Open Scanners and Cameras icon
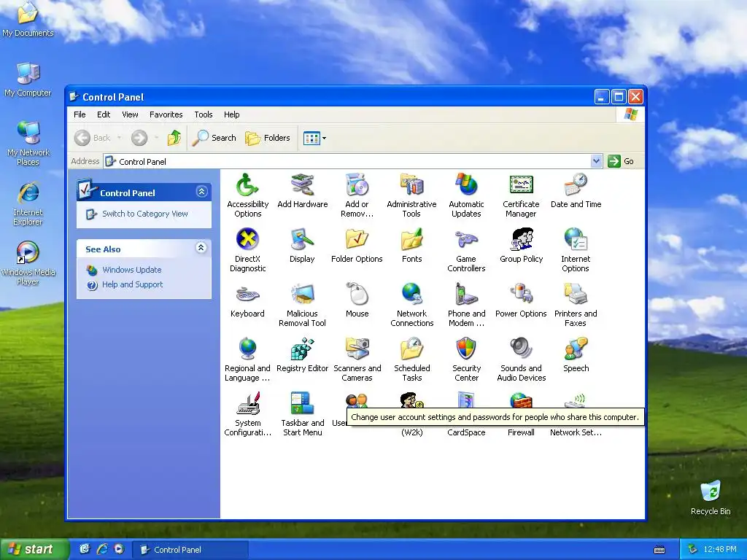This screenshot has width=747, height=560. coord(357,349)
